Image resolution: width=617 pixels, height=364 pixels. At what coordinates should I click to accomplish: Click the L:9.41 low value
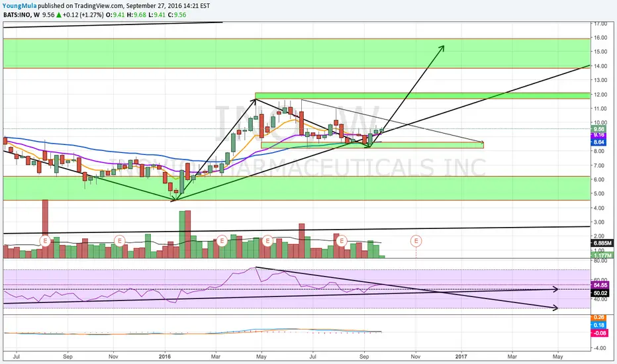[157, 15]
